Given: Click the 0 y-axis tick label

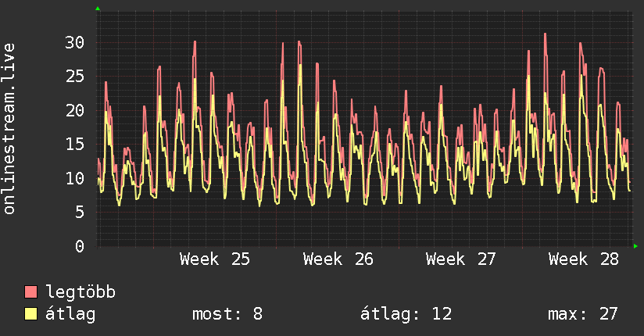Looking at the screenshot, I should click(x=80, y=246).
